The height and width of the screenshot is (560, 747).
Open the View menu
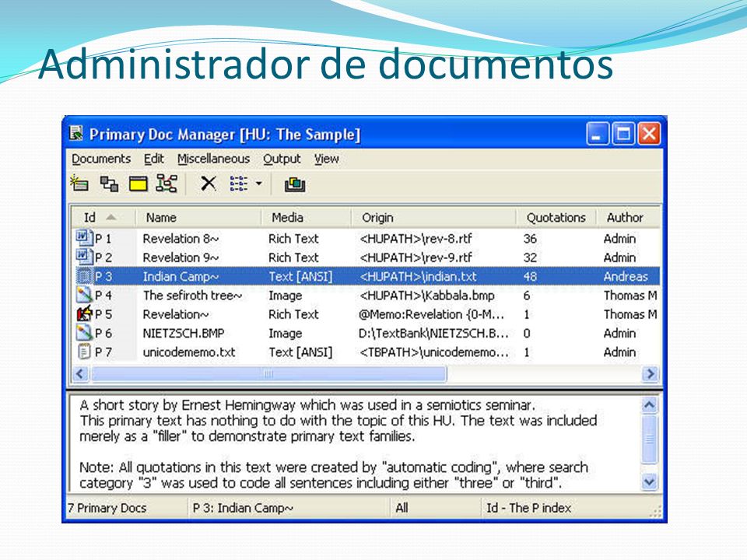point(326,159)
